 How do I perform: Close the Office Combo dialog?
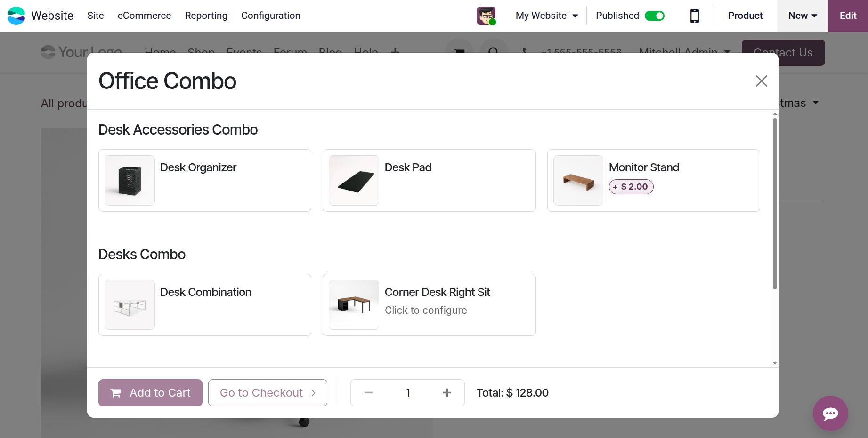[x=761, y=81]
